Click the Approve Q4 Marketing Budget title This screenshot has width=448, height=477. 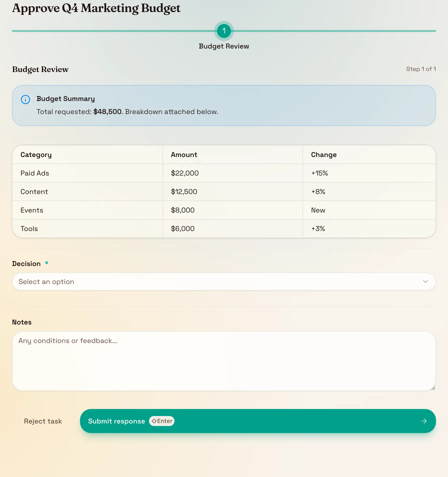[x=96, y=8]
